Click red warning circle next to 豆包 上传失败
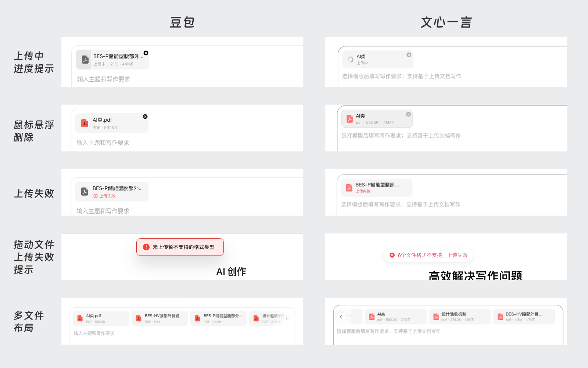588x368 pixels. [x=96, y=196]
